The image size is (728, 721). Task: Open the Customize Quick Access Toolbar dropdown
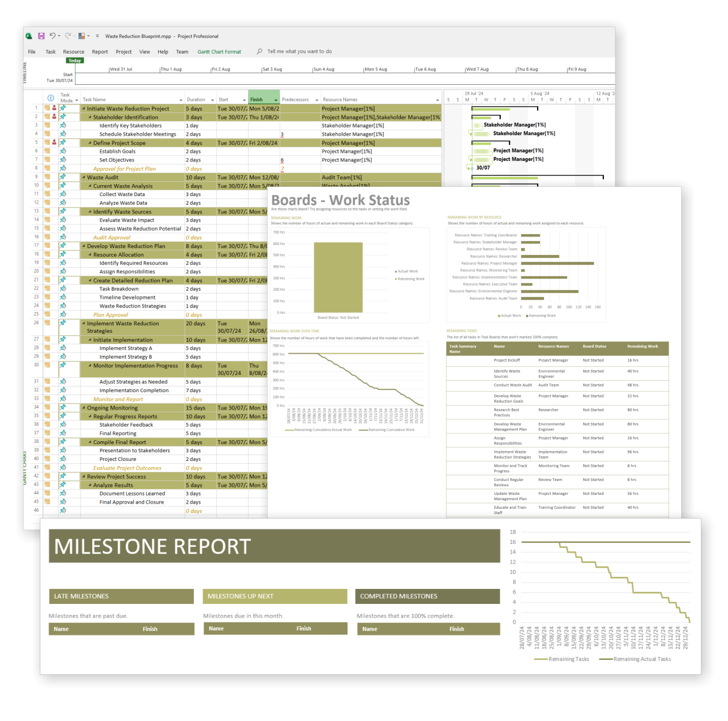pos(97,36)
